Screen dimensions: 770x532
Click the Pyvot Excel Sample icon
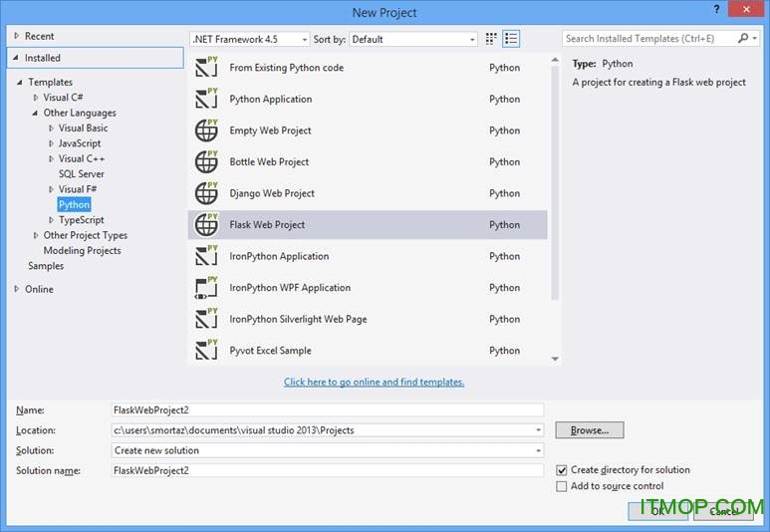(x=206, y=351)
